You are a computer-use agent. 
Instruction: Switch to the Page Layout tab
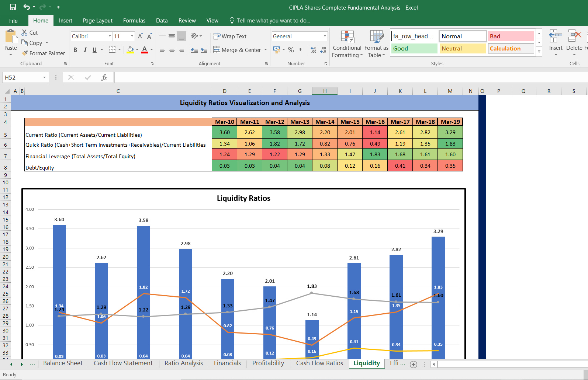(98, 21)
